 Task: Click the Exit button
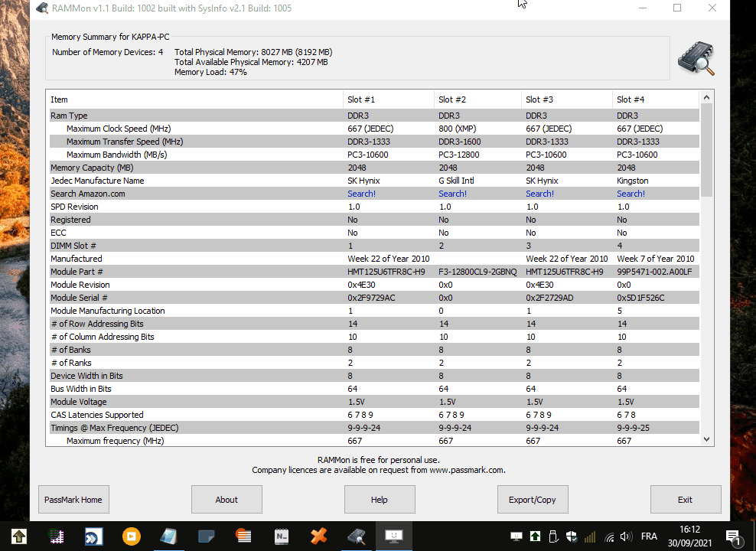click(x=686, y=500)
